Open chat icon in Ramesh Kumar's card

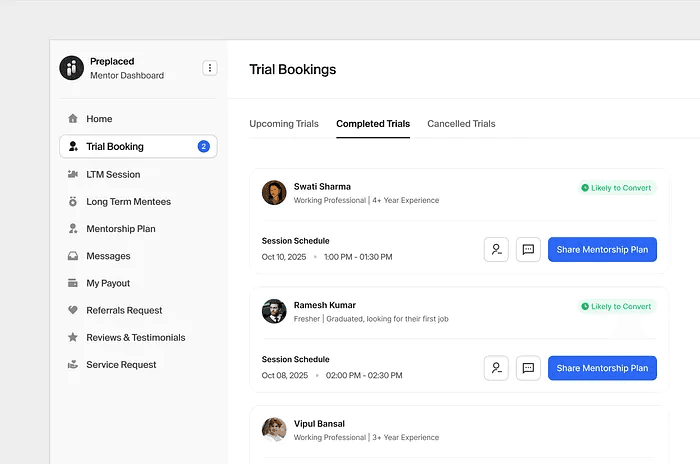528,368
